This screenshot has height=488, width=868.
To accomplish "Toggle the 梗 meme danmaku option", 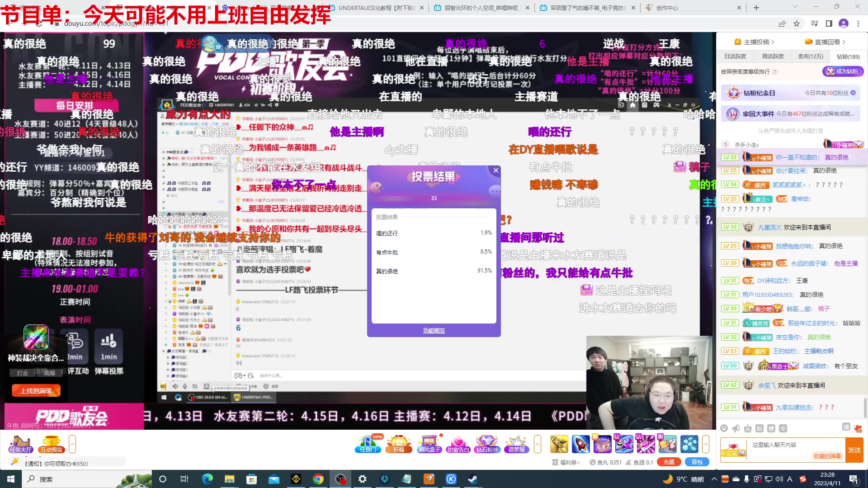I will click(x=771, y=428).
